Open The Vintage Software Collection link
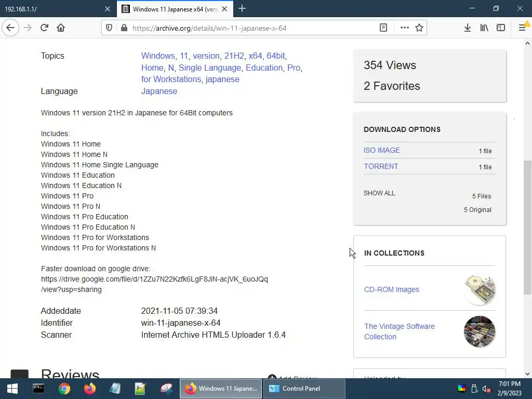 (x=400, y=331)
